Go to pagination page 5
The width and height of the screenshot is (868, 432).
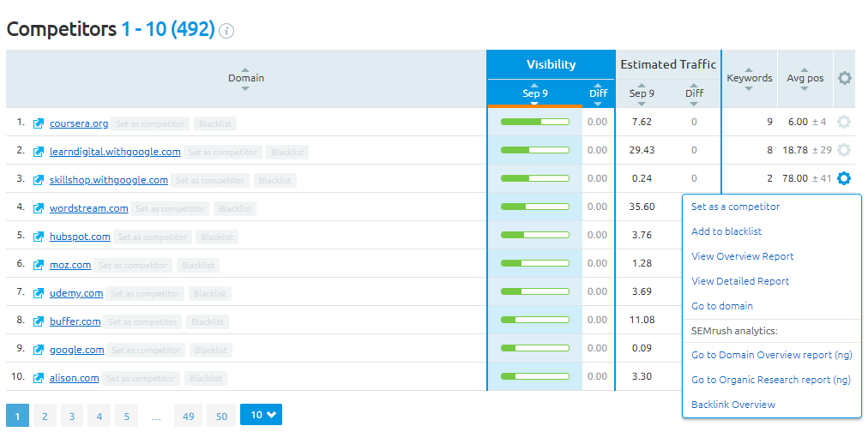(127, 416)
